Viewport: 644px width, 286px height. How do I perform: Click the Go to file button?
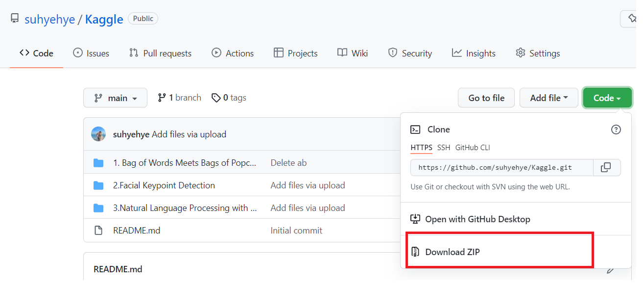click(x=486, y=98)
